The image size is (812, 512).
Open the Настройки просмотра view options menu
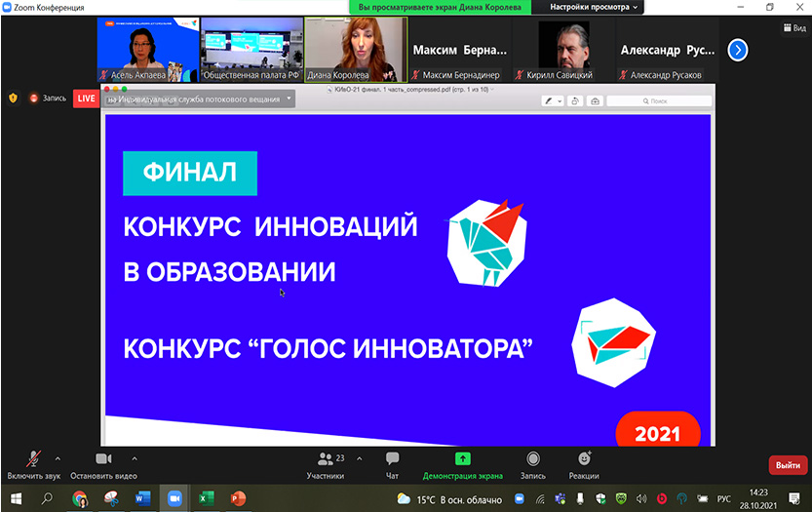[x=595, y=7]
